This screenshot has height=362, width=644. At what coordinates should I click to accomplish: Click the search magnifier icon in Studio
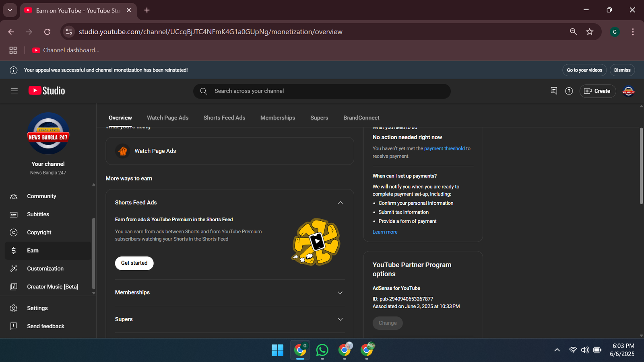point(204,91)
